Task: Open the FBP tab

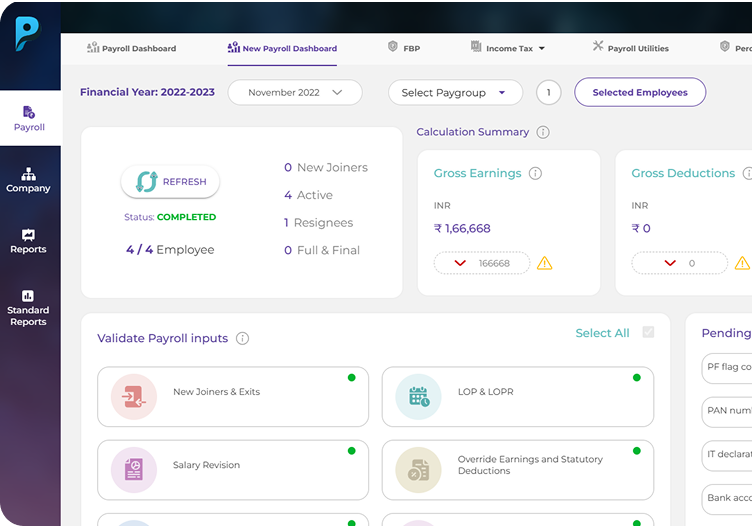Action: [x=404, y=48]
